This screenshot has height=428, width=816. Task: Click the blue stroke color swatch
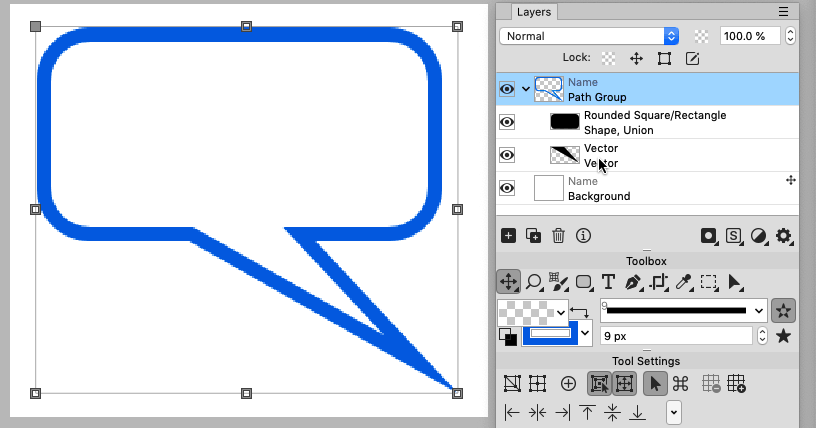click(550, 333)
